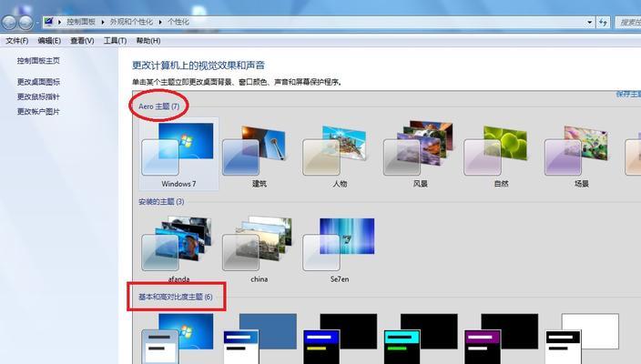The height and width of the screenshot is (364, 641).
Task: Expand the arrow before 控制面板 breadcrumb
Action: (x=60, y=22)
